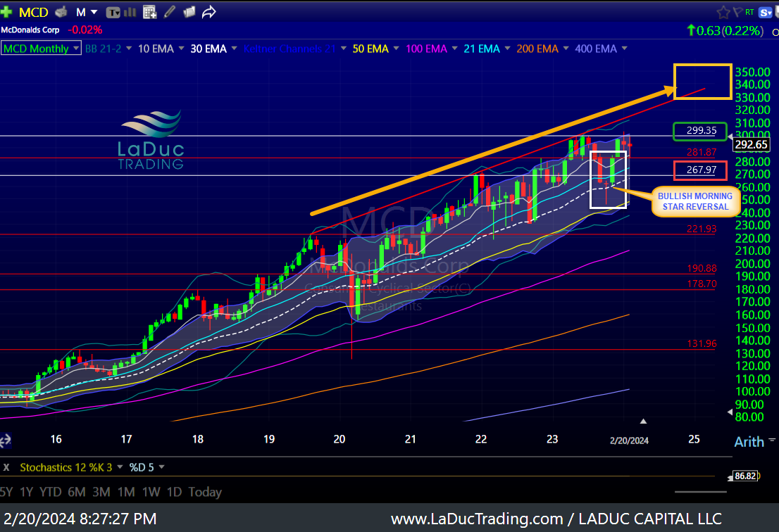Click the 281.87 red level label

pyautogui.click(x=702, y=153)
